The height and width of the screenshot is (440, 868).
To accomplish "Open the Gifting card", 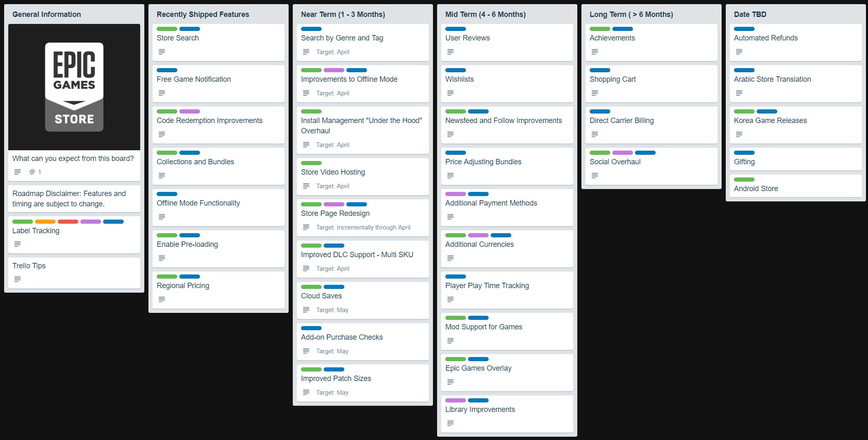I will coord(744,162).
